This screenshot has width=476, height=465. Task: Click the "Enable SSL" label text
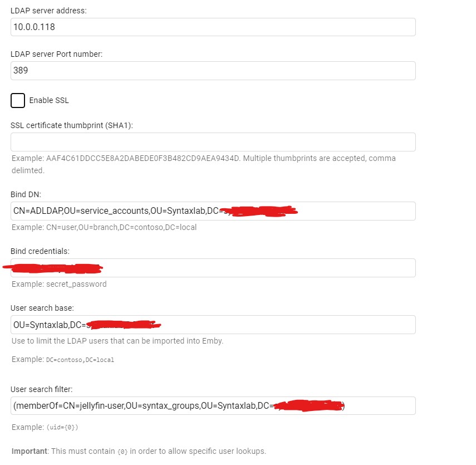tap(49, 101)
